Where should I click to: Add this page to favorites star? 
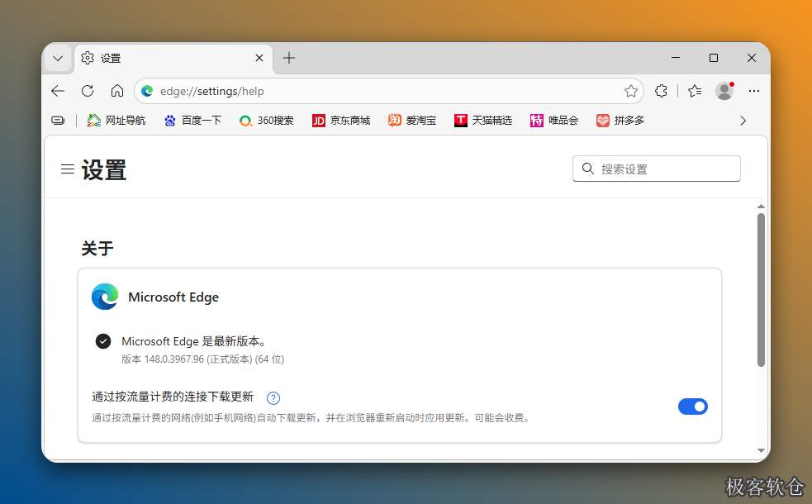click(x=631, y=91)
